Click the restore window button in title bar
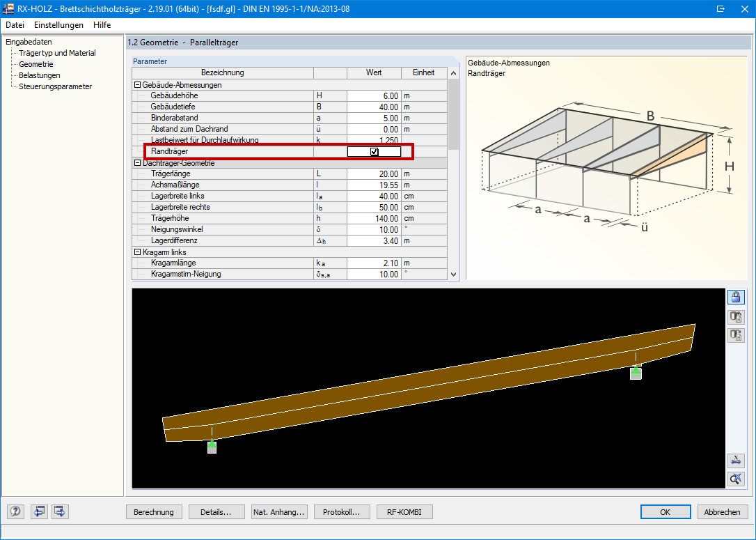The image size is (756, 540). point(720,8)
